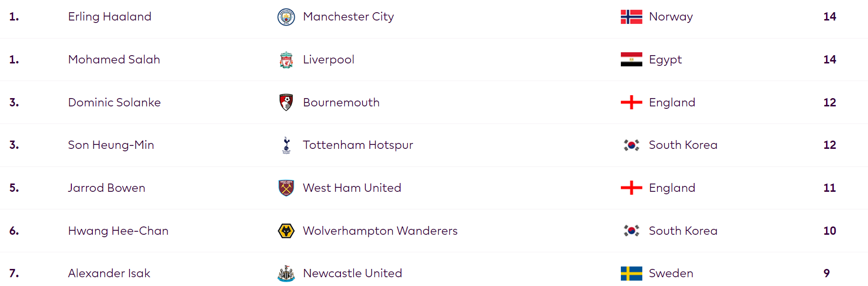Select Alexander Isak from the list

pos(109,273)
